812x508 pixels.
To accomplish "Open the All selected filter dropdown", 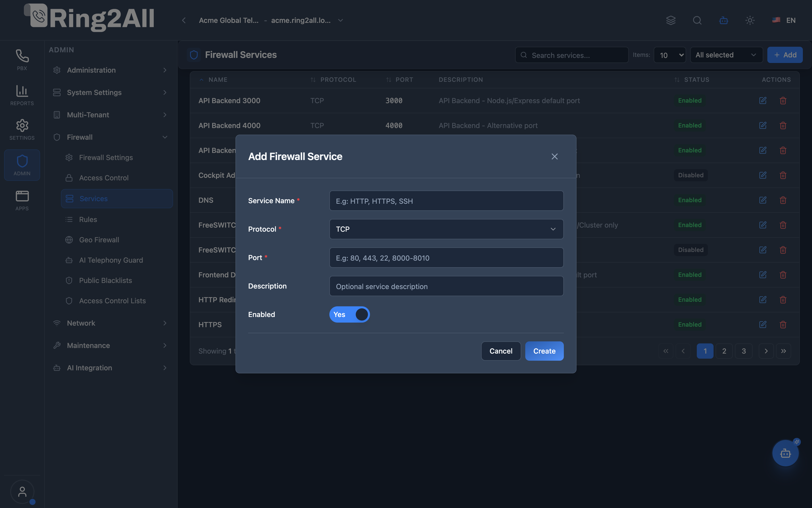I will (x=726, y=55).
